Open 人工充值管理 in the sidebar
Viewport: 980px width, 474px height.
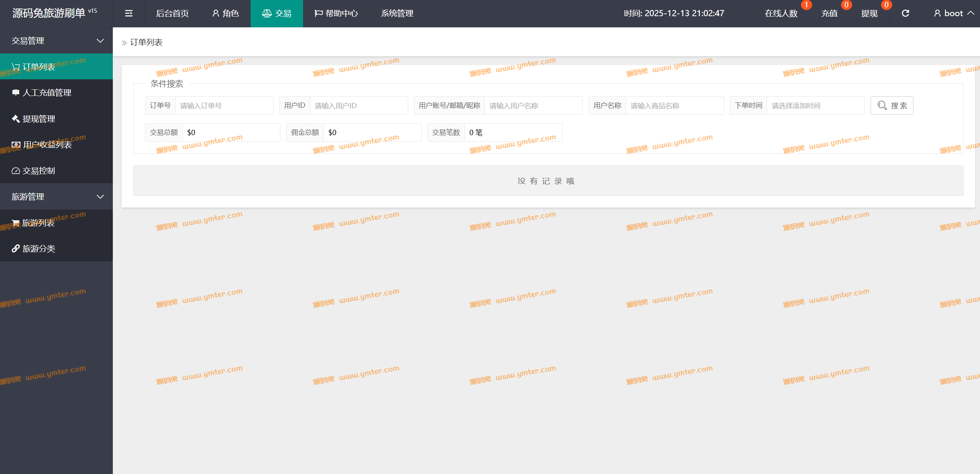point(47,93)
